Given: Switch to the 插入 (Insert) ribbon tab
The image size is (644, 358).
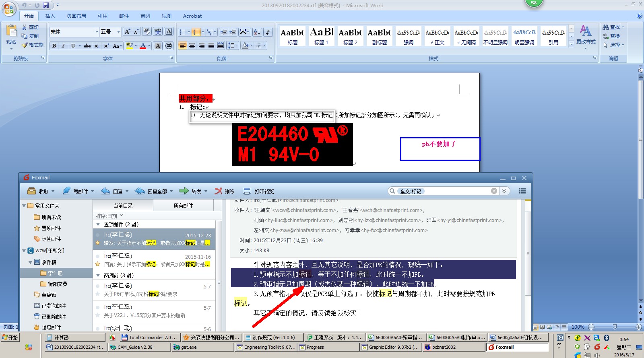Looking at the screenshot, I should tap(50, 16).
